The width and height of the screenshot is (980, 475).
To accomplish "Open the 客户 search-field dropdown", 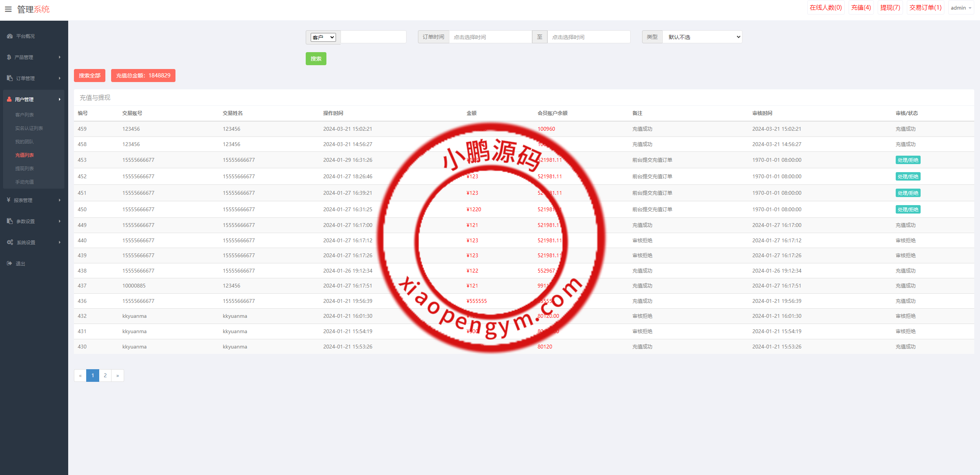I will point(323,37).
